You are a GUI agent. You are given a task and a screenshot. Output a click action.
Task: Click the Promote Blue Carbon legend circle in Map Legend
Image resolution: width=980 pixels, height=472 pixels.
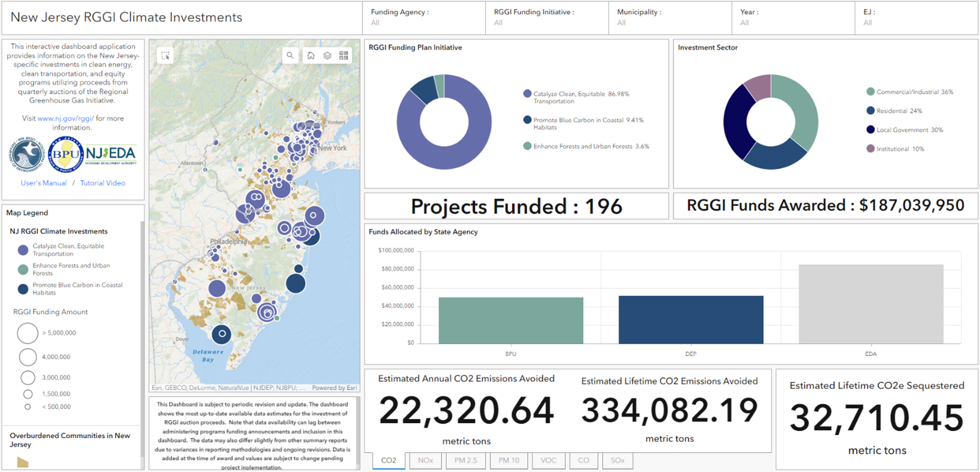[23, 289]
